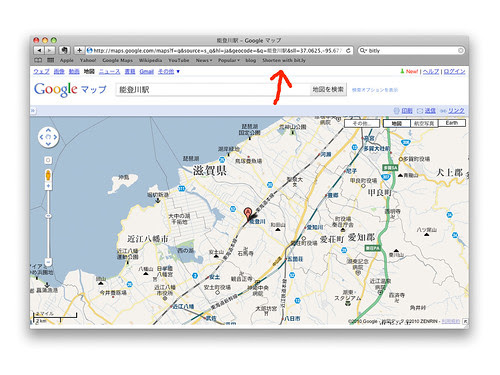
Task: Click the 送信 send link
Action: (430, 111)
